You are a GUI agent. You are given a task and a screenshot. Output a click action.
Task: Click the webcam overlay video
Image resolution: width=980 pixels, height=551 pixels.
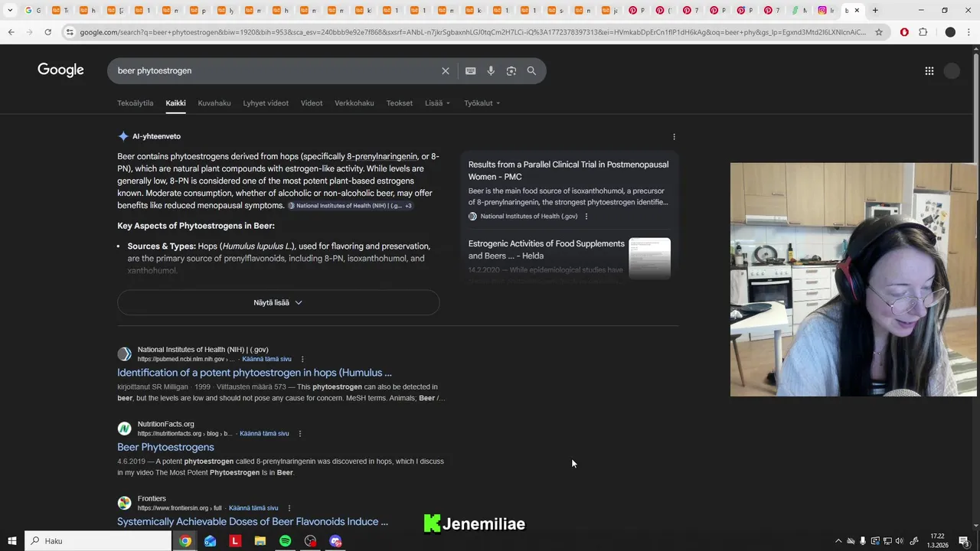[853, 279]
